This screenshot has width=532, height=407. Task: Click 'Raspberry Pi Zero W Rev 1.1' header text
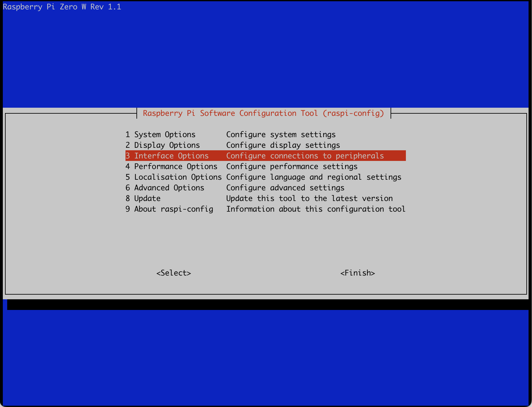pos(62,7)
